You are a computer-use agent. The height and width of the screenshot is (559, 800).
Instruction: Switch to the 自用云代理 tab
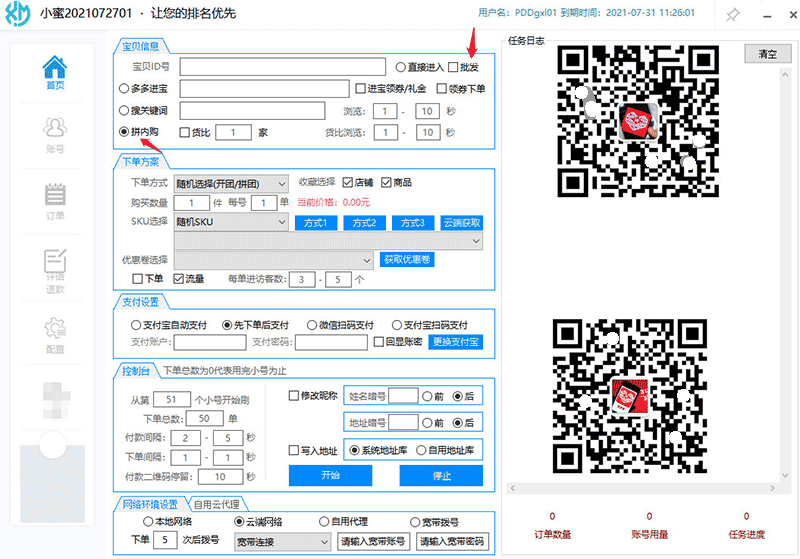coord(217,504)
